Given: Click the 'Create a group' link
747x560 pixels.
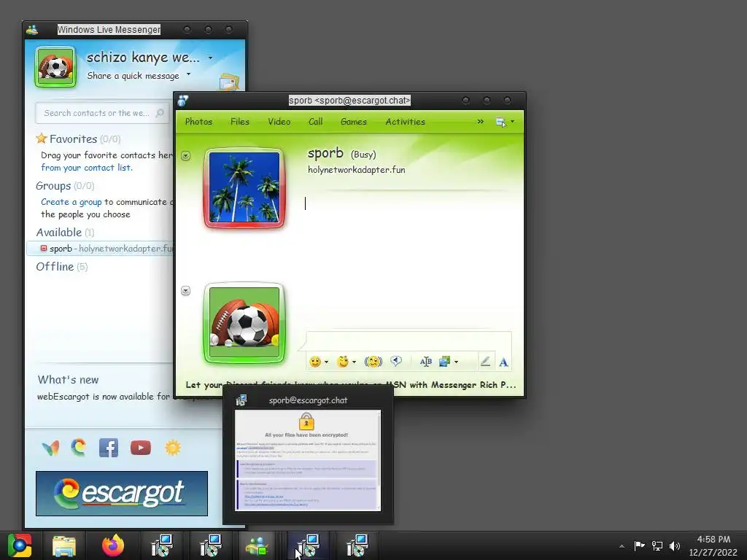Looking at the screenshot, I should (x=71, y=202).
